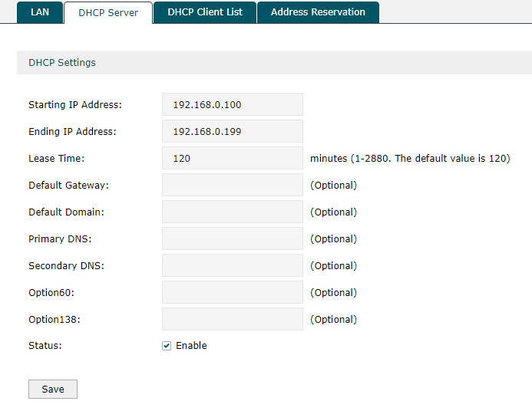Open the DHCP Client List tab

tap(205, 12)
